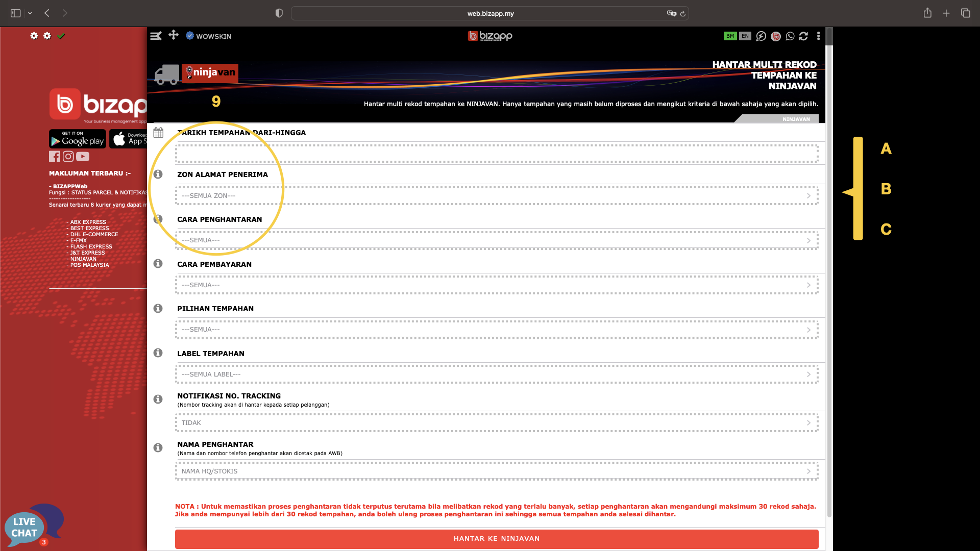Click NINJAVAN in the sidebar courier list

tap(83, 259)
